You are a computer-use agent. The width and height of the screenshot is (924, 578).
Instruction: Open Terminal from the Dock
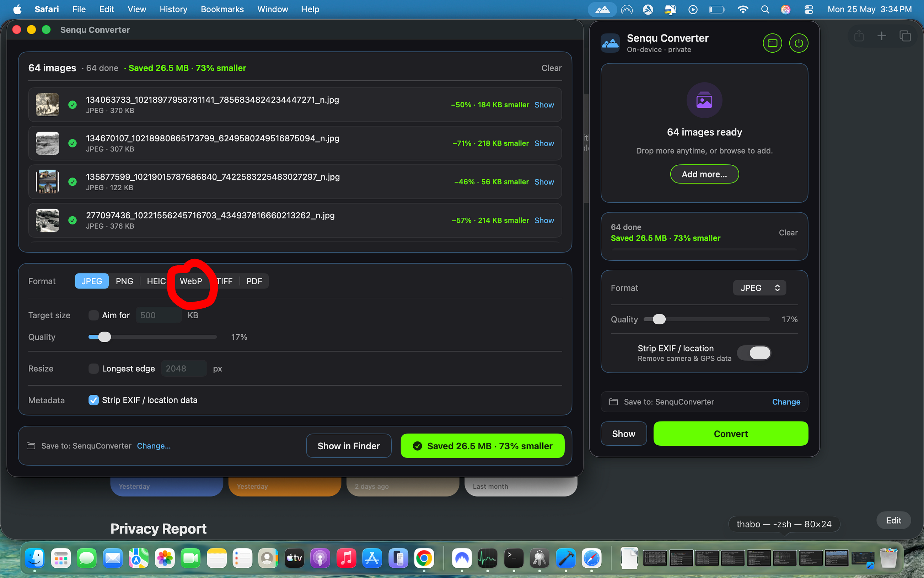coord(514,558)
